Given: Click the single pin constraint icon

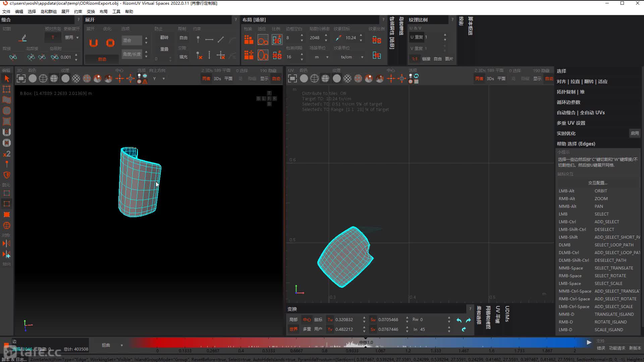Looking at the screenshot, I should tap(198, 40).
